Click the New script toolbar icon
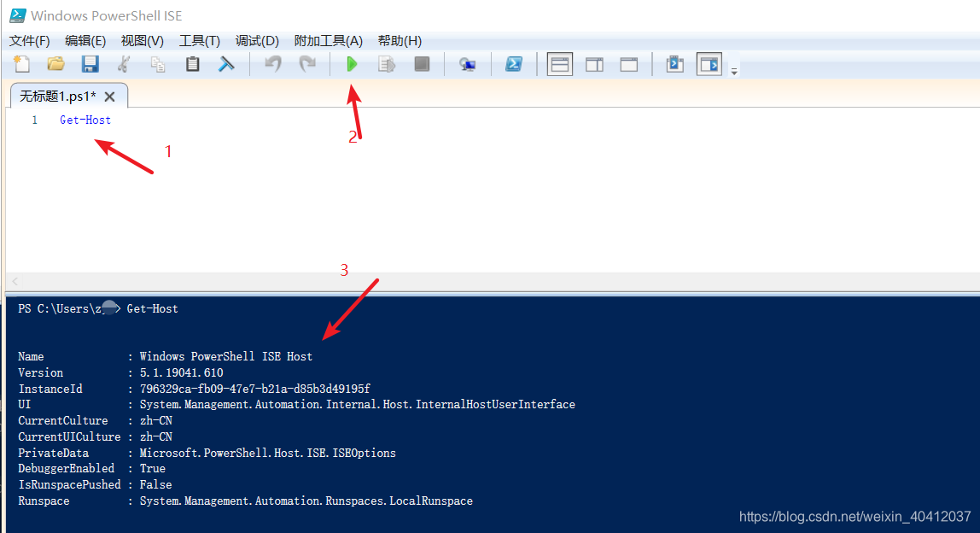This screenshot has height=533, width=980. point(22,64)
